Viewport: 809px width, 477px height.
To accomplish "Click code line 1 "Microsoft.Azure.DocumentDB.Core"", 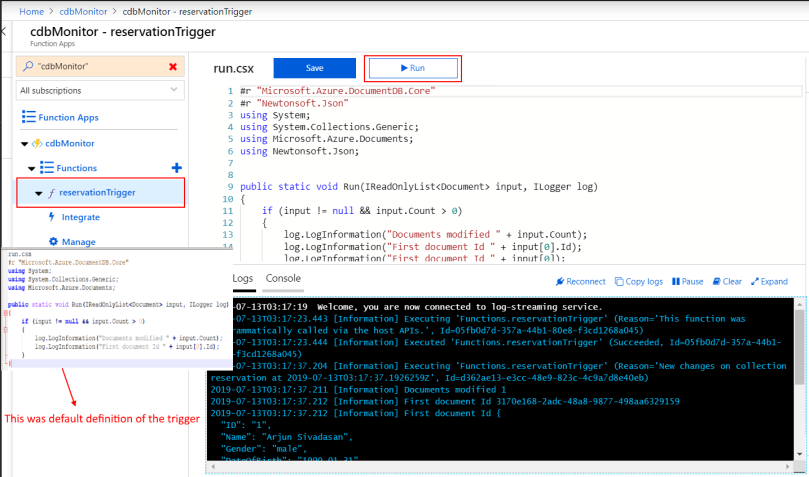I will coord(338,91).
